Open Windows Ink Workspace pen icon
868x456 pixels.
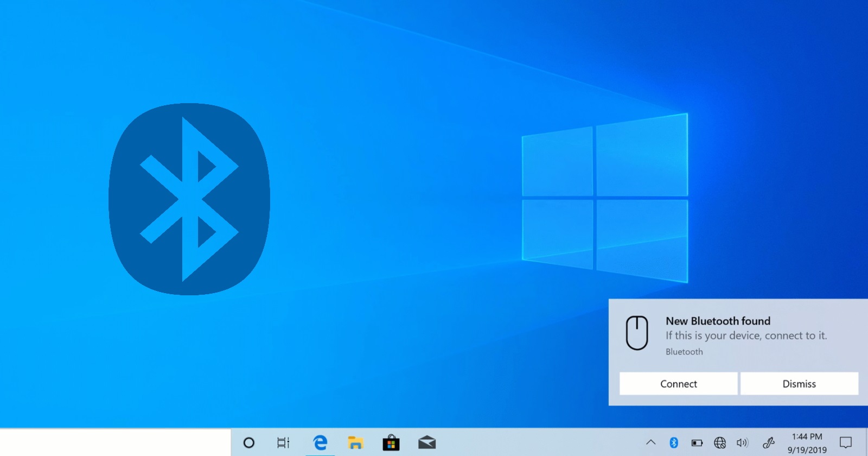pyautogui.click(x=769, y=443)
